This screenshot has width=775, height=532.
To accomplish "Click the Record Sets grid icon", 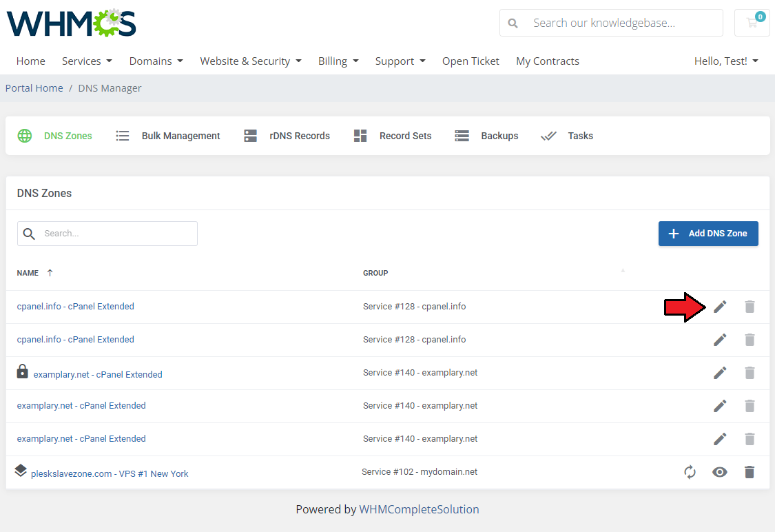I will (x=360, y=136).
